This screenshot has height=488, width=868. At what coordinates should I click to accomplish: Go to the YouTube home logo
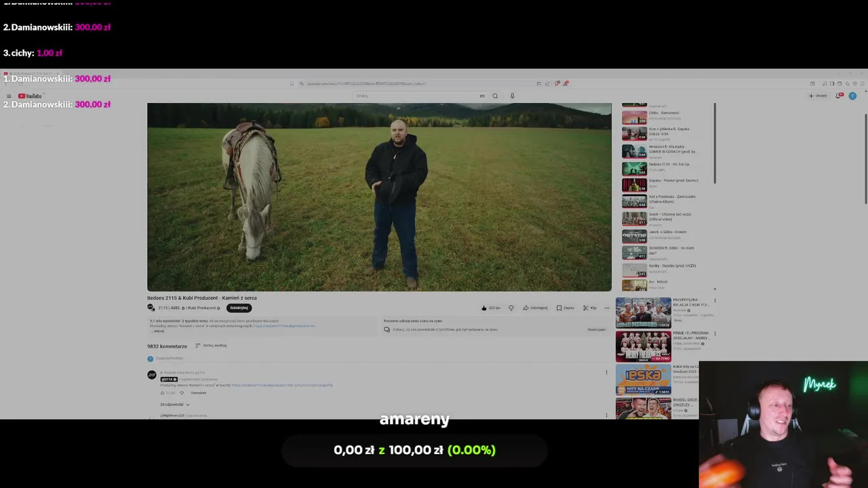[31, 96]
